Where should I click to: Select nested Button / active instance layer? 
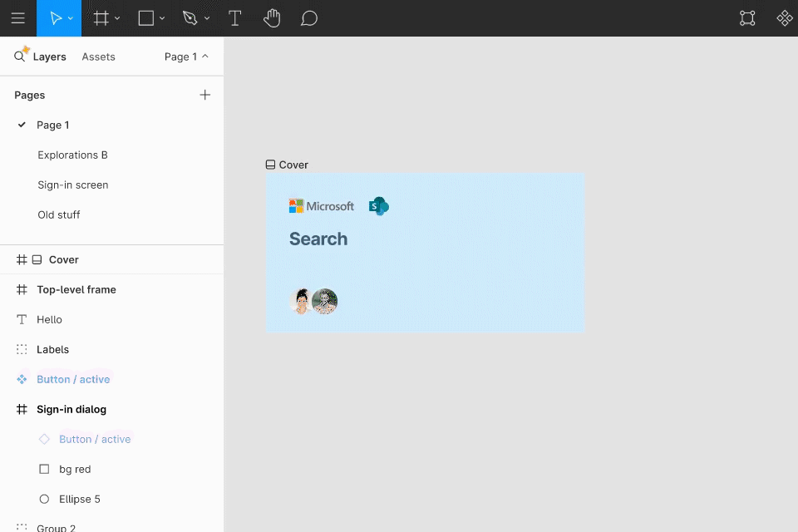point(111,440)
